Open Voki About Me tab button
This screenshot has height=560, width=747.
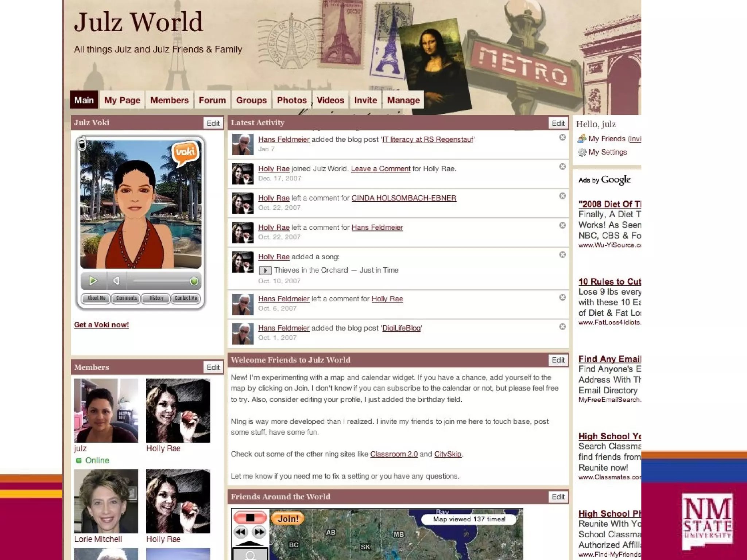click(x=96, y=298)
